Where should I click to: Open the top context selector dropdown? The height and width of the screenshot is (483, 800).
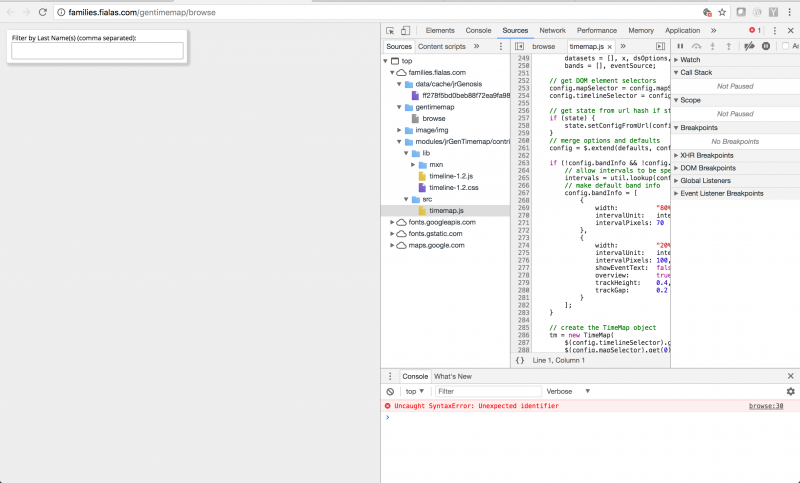(x=415, y=391)
